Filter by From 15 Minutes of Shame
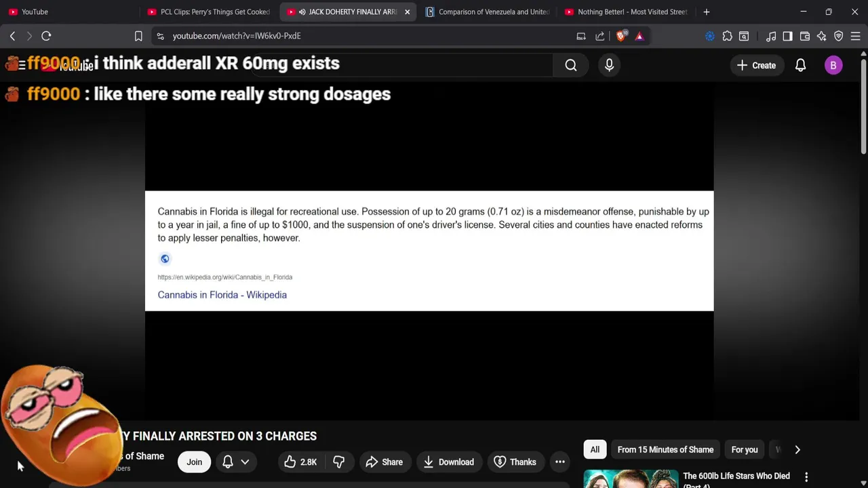This screenshot has height=488, width=868. 665,450
